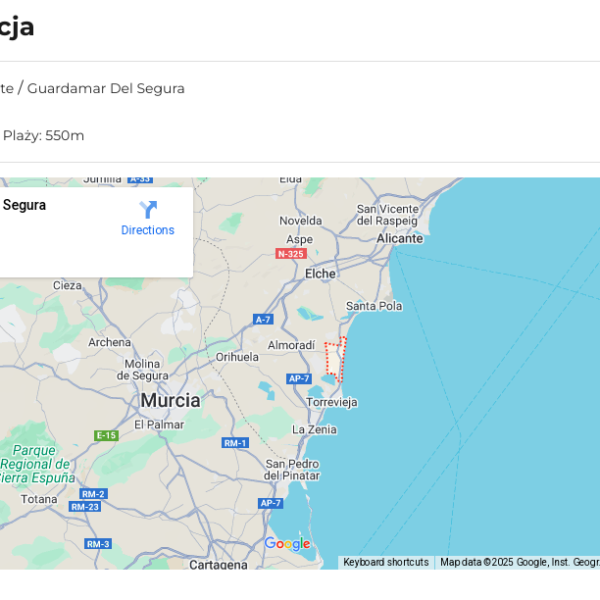Image resolution: width=600 pixels, height=600 pixels.
Task: Click the Plaży: 550m distance text
Action: point(43,135)
